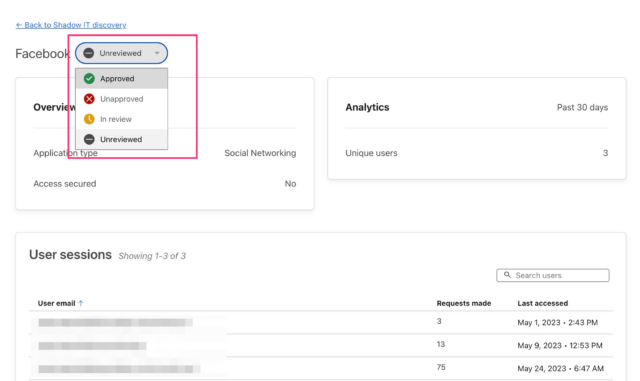This screenshot has width=640, height=381.
Task: Click the sort arrow next to User email
Action: pos(81,303)
